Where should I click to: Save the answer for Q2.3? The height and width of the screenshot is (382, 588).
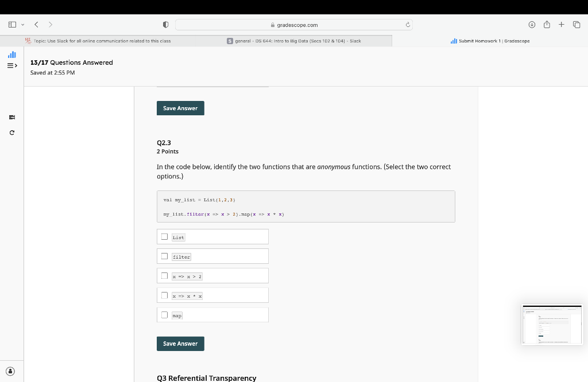tap(180, 344)
